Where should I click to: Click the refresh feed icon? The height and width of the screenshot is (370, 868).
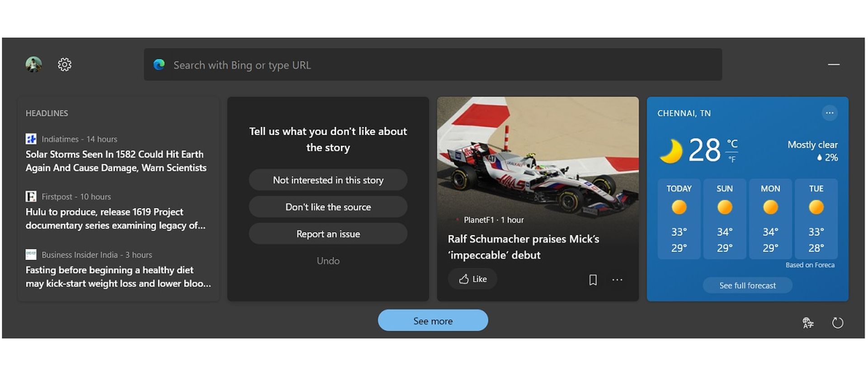837,323
